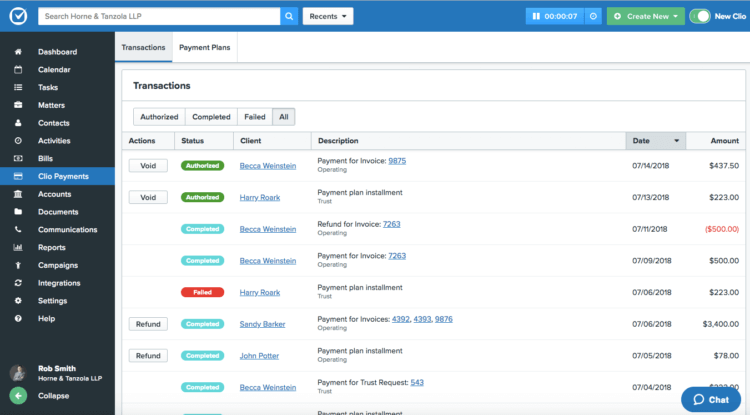Open invoice 9875 link

pos(397,161)
